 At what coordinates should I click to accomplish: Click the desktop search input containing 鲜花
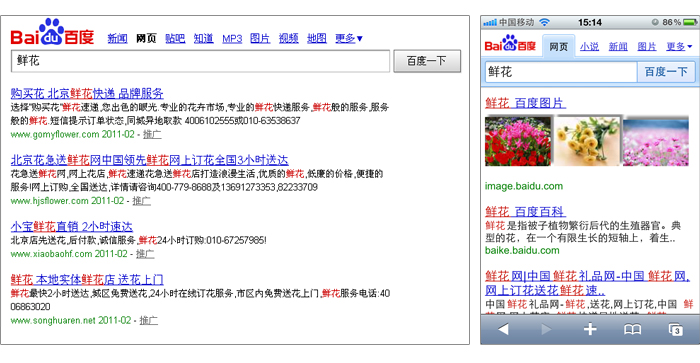tap(200, 61)
